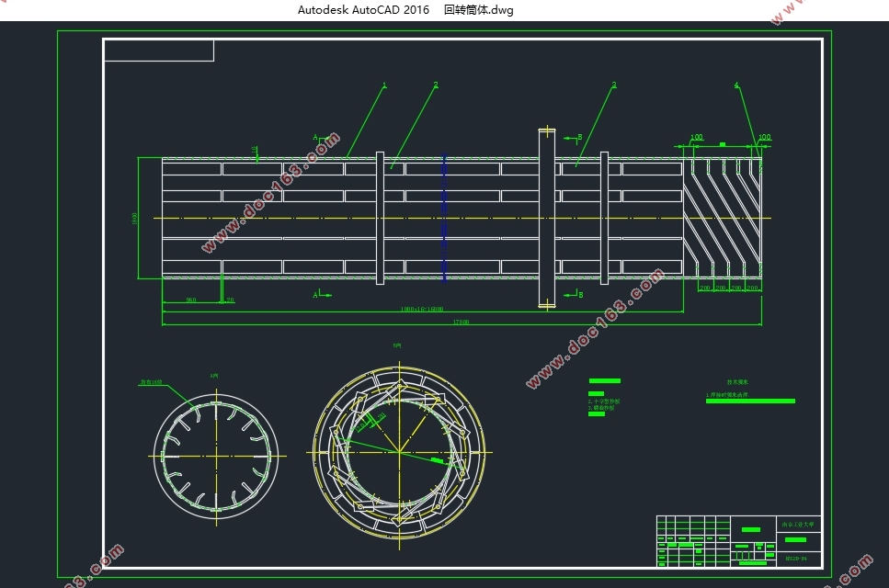Select the "980" dimension value
This screenshot has width=889, height=588.
tap(191, 300)
